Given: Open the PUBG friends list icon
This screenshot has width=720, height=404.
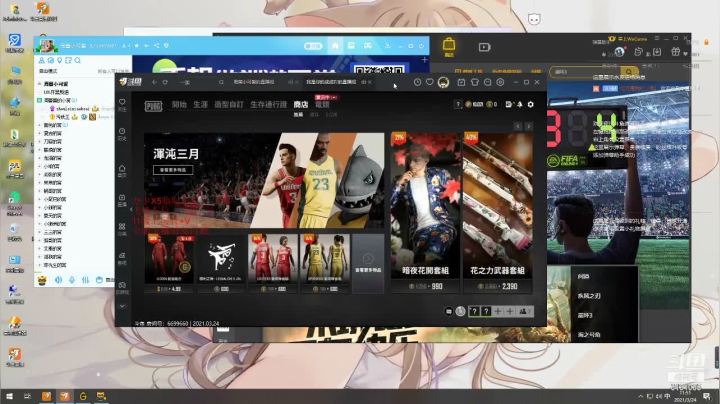Looking at the screenshot, I should point(524,311).
